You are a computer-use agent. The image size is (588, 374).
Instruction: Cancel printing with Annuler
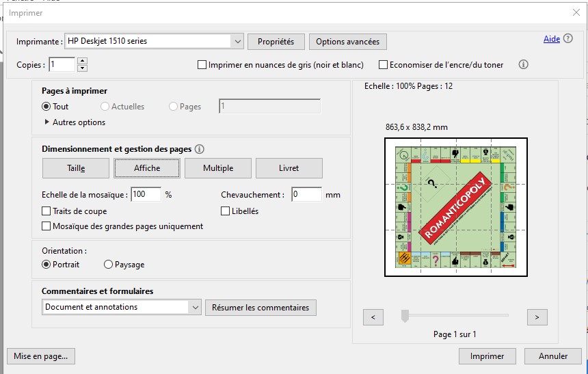pyautogui.click(x=553, y=356)
